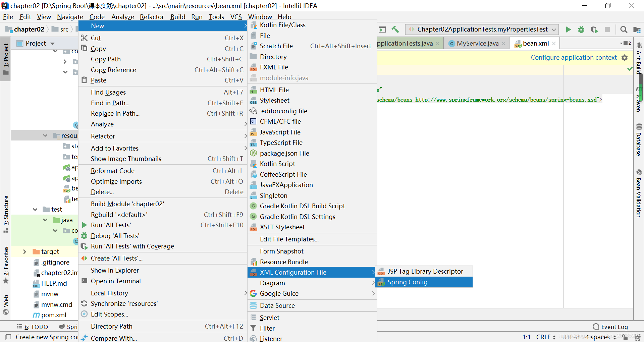Open Google Guice submenu

[312, 293]
